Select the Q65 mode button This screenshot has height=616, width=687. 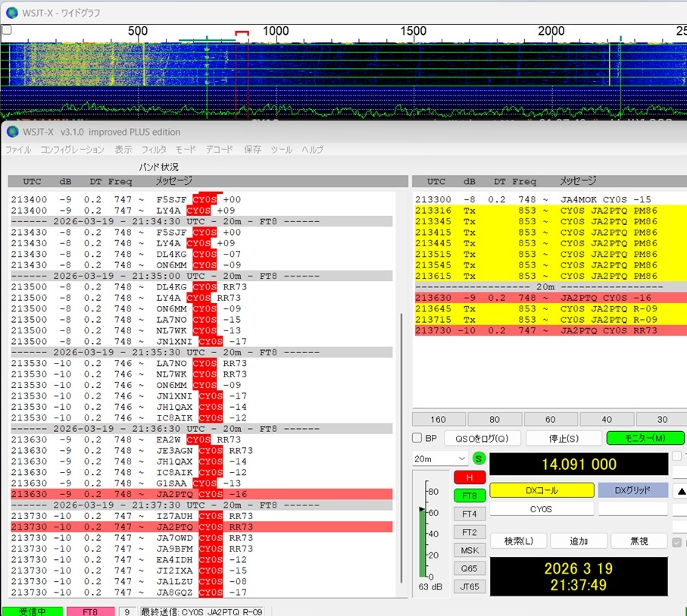coord(470,568)
